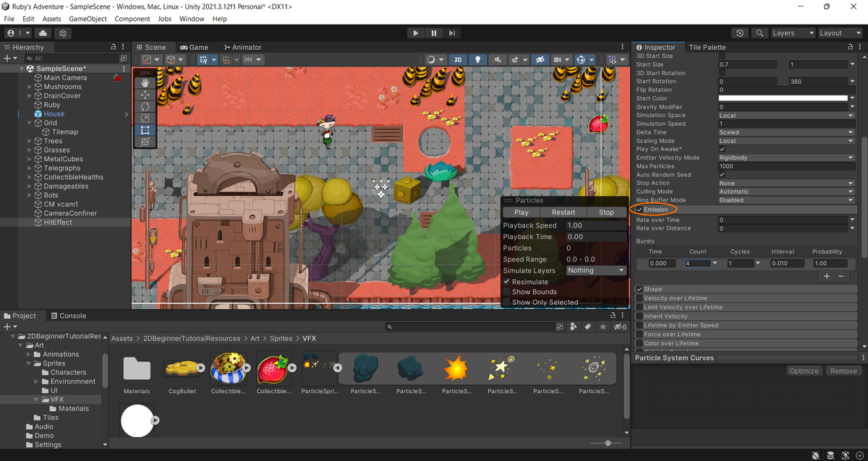Toggle the 2D view mode button
Viewport: 868px width, 461px height.
(457, 59)
